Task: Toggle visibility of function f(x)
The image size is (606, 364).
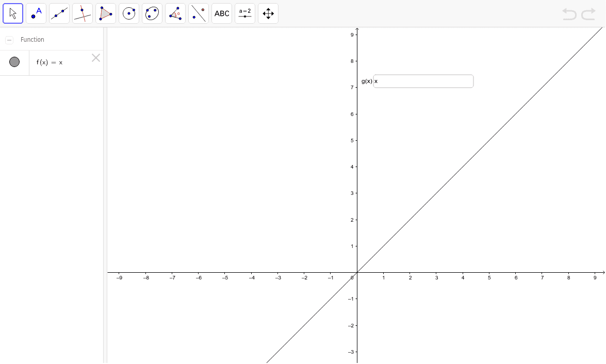Action: [x=14, y=62]
